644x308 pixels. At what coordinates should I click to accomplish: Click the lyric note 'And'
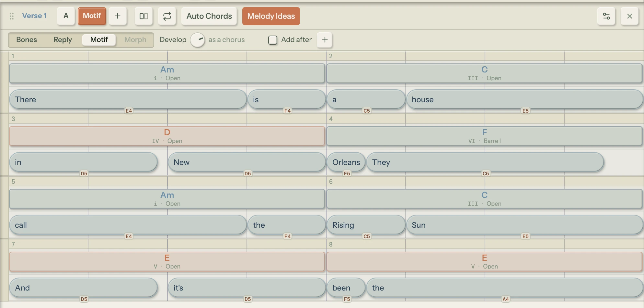point(83,288)
